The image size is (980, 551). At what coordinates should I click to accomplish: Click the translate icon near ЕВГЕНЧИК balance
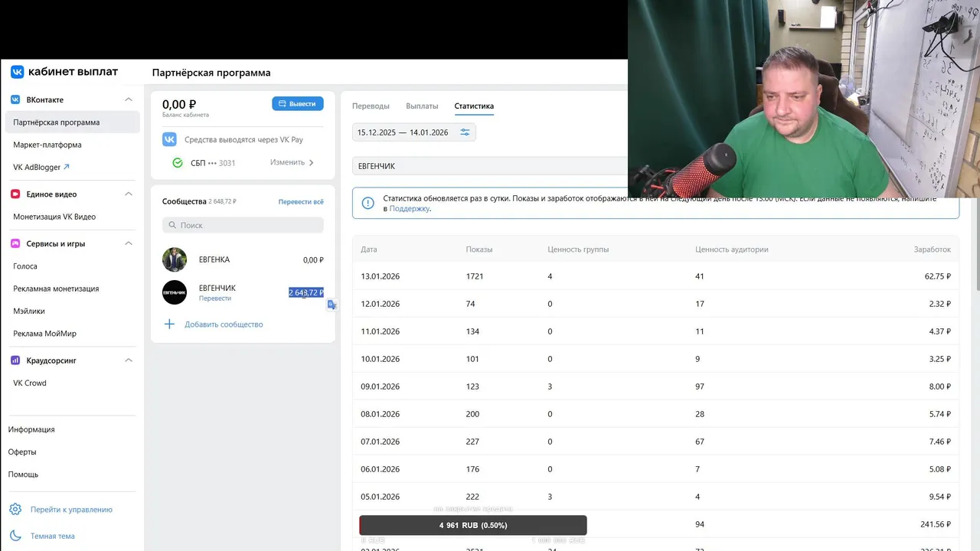click(332, 305)
